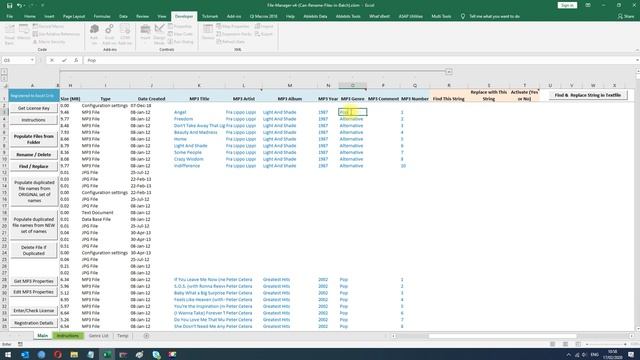This screenshot has width=640, height=360.
Task: Open the Insert controls dropdown
Action: click(x=145, y=34)
